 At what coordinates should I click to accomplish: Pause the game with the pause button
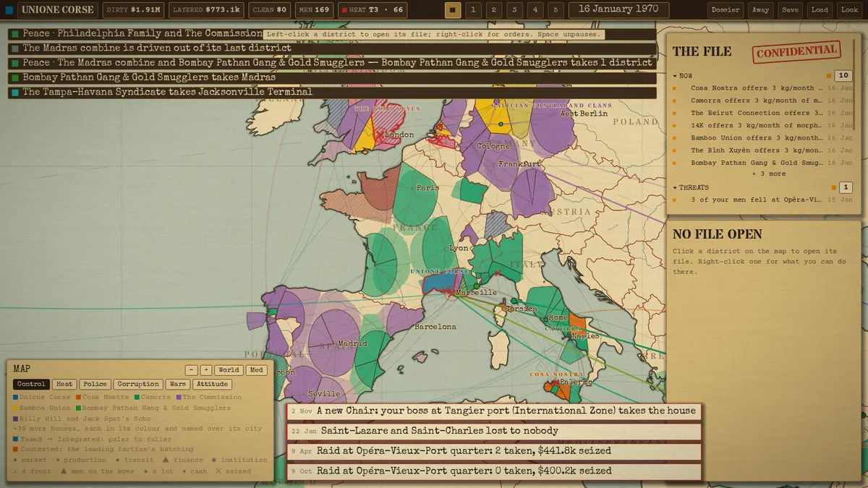click(x=453, y=10)
